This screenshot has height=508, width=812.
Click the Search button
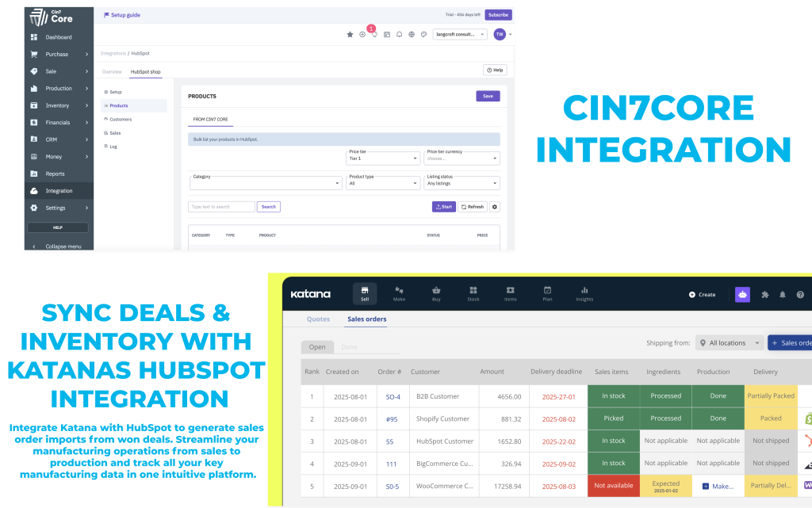(x=269, y=207)
